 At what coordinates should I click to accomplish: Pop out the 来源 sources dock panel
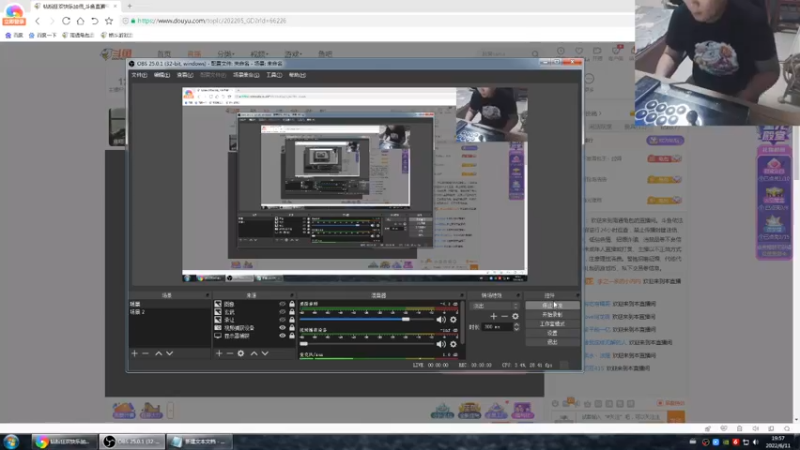[x=292, y=295]
